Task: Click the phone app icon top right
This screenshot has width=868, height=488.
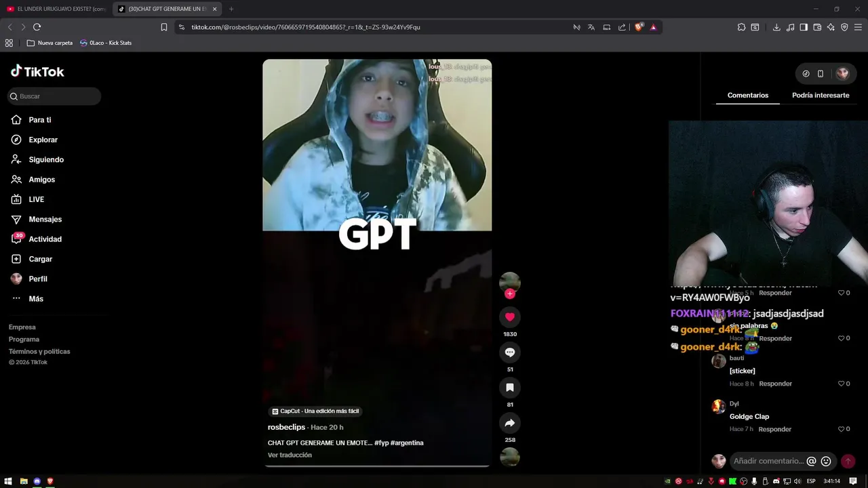Action: 821,73
